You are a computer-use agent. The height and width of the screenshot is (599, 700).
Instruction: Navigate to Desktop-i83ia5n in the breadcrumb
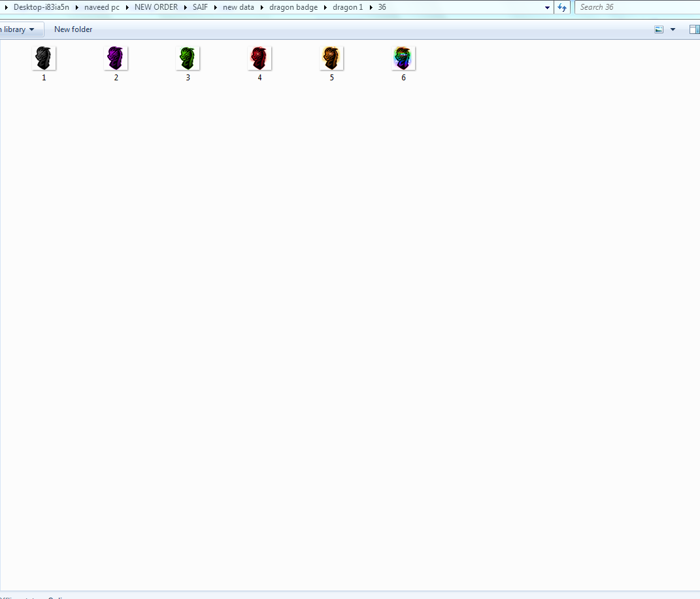point(42,7)
